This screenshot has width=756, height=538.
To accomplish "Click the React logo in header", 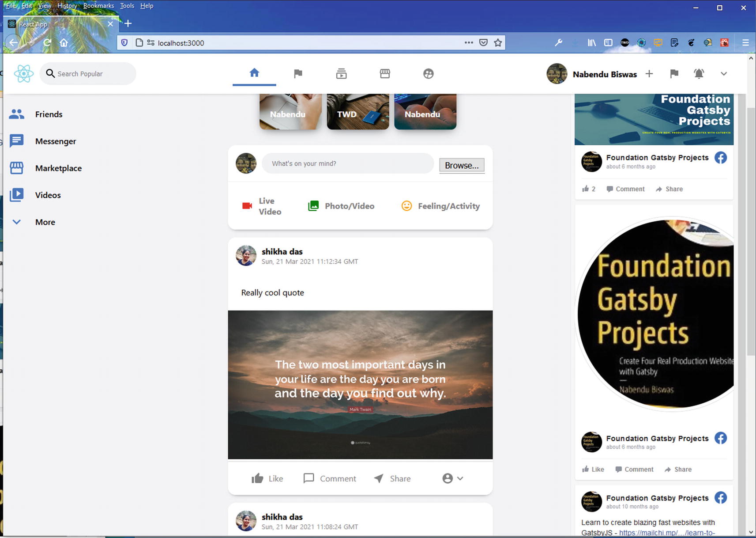I will [x=24, y=74].
